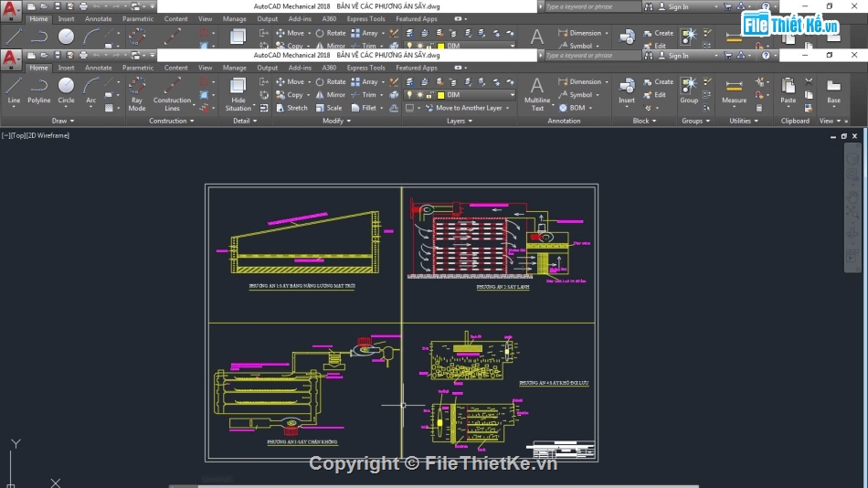This screenshot has width=868, height=488.
Task: Open the Symbol dropdown arrow in front window
Action: click(598, 95)
